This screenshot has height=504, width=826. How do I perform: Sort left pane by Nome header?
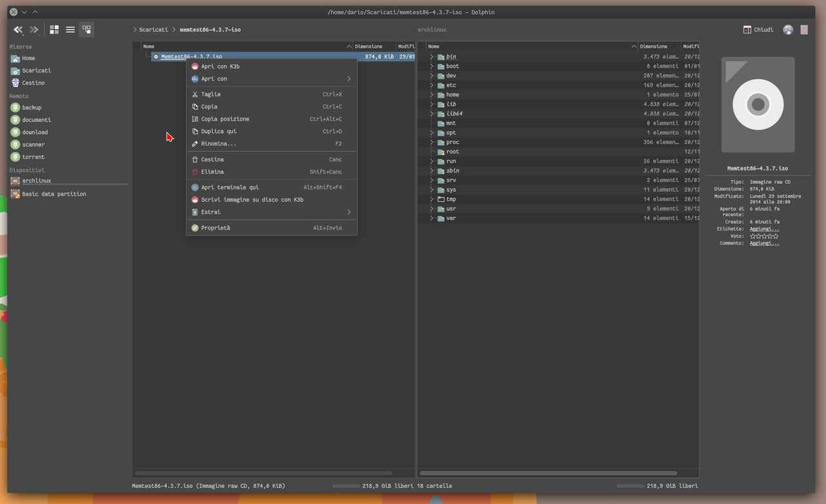click(247, 46)
